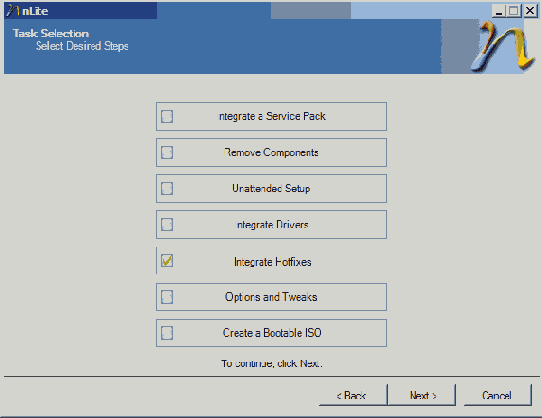Click the nLite logo in the header

(x=503, y=47)
